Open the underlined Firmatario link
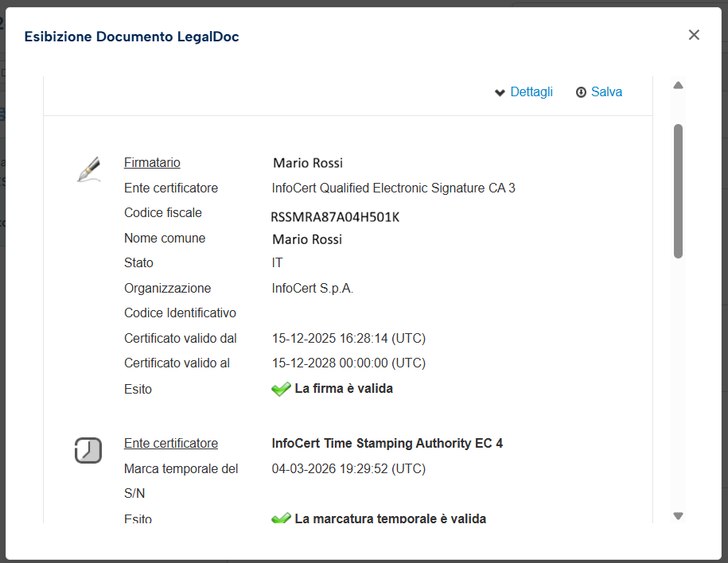Viewport: 728px width, 563px height. click(x=152, y=163)
